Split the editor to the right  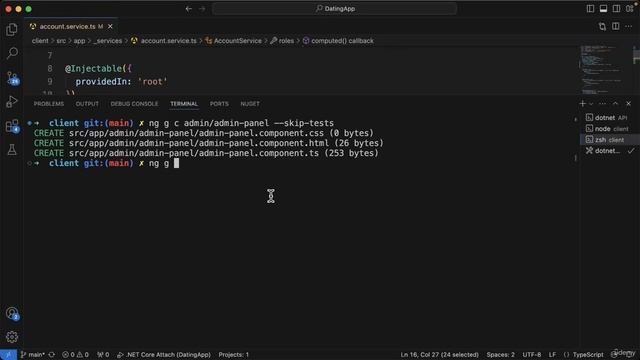[616, 27]
